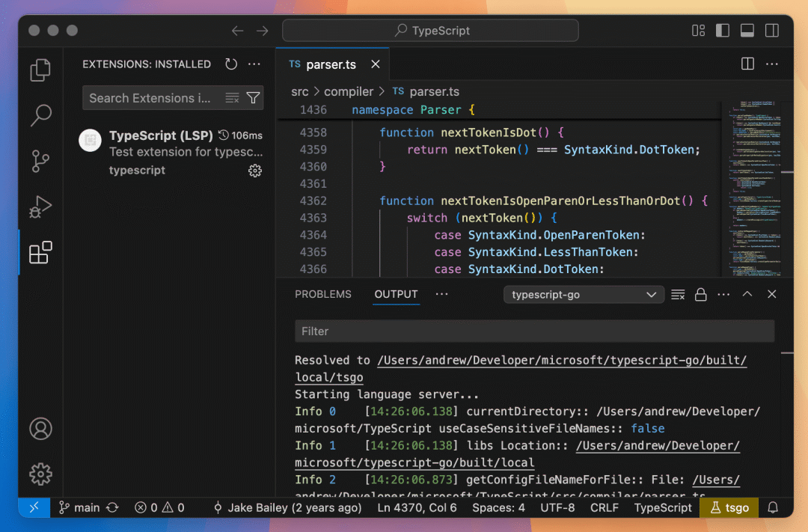The image size is (808, 532).
Task: Open the typescript-go/built/ path link
Action: point(562,361)
